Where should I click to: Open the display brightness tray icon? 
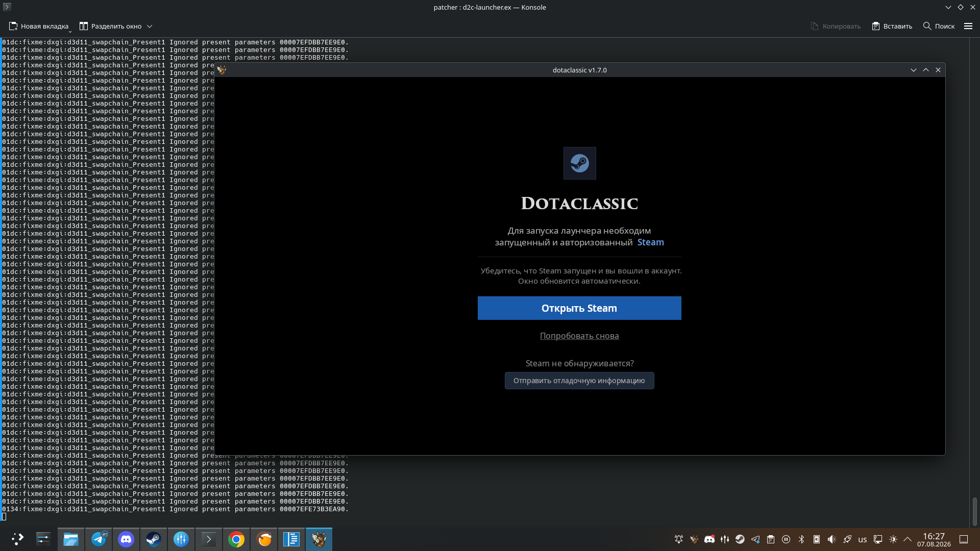tap(893, 539)
